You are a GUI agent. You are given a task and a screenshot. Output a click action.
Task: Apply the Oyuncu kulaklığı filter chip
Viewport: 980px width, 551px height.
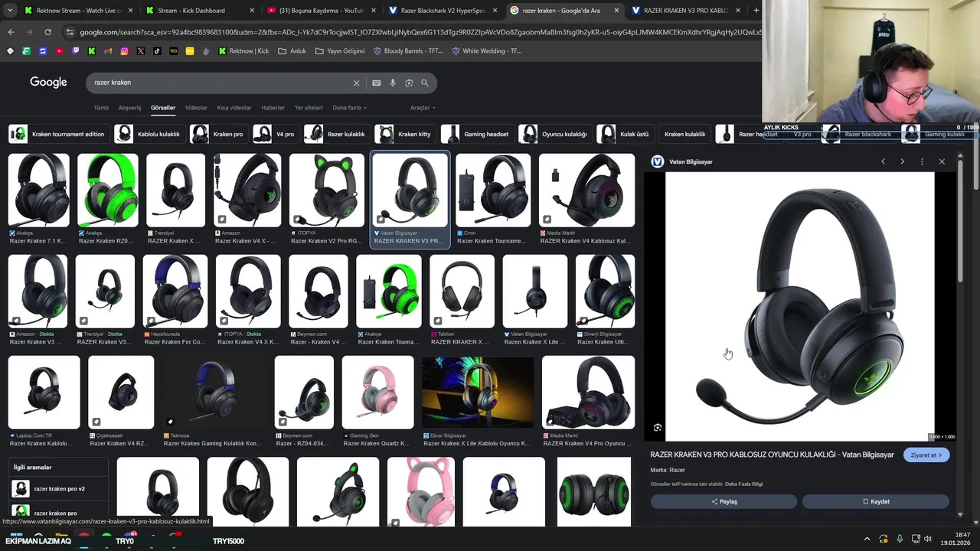(x=554, y=134)
